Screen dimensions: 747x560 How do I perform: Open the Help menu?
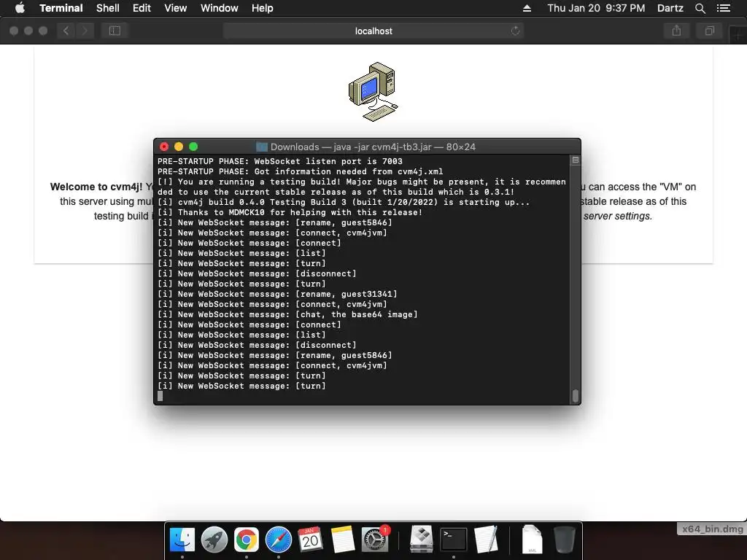pyautogui.click(x=262, y=8)
